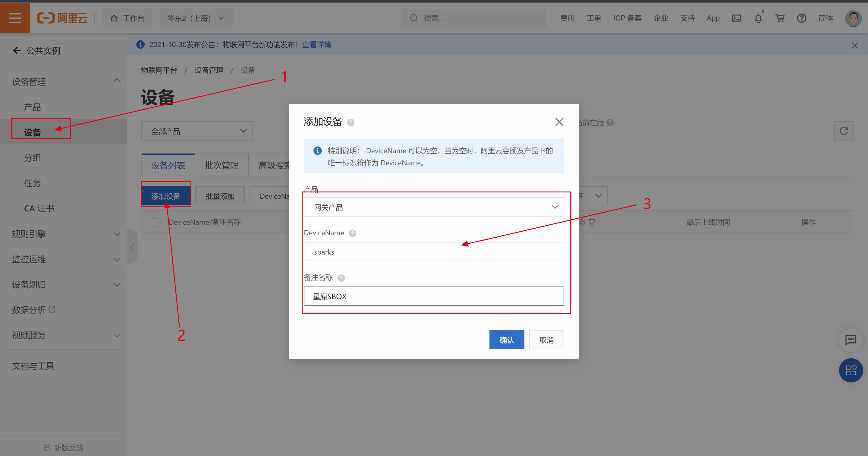This screenshot has width=868, height=456.
Task: Click the help question-mark icon in header
Action: [x=801, y=18]
